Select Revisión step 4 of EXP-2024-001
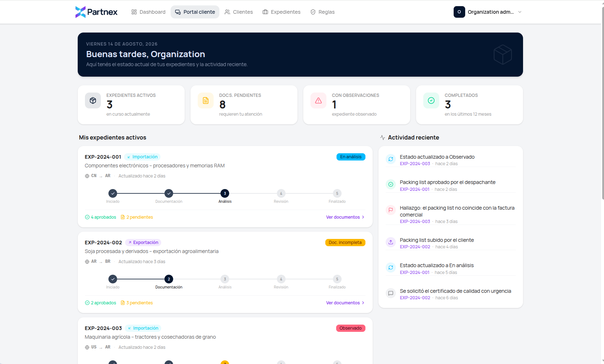The height and width of the screenshot is (364, 604). point(281,193)
